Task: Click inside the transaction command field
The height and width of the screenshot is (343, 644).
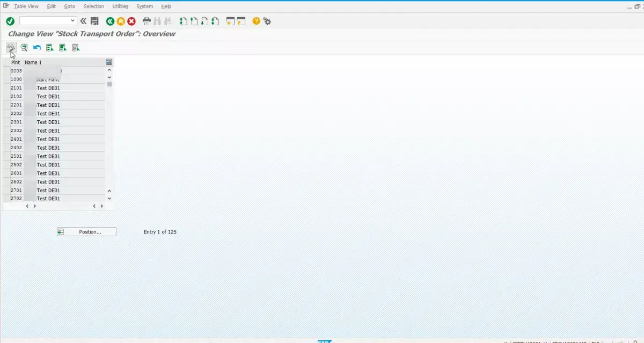Action: [45, 21]
